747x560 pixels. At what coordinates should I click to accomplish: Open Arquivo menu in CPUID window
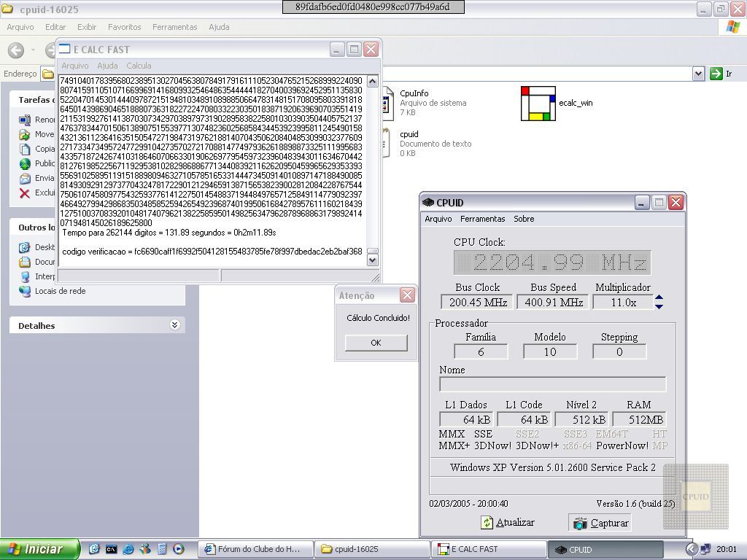tap(438, 219)
